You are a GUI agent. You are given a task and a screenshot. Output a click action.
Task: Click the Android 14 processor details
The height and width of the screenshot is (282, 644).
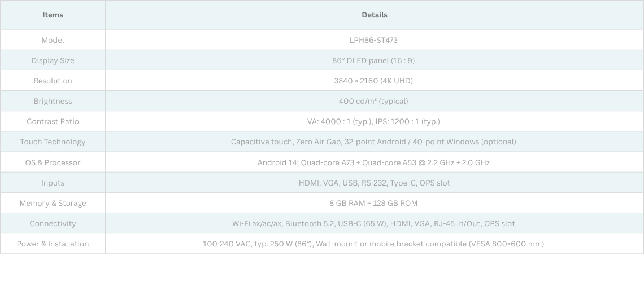point(374,162)
